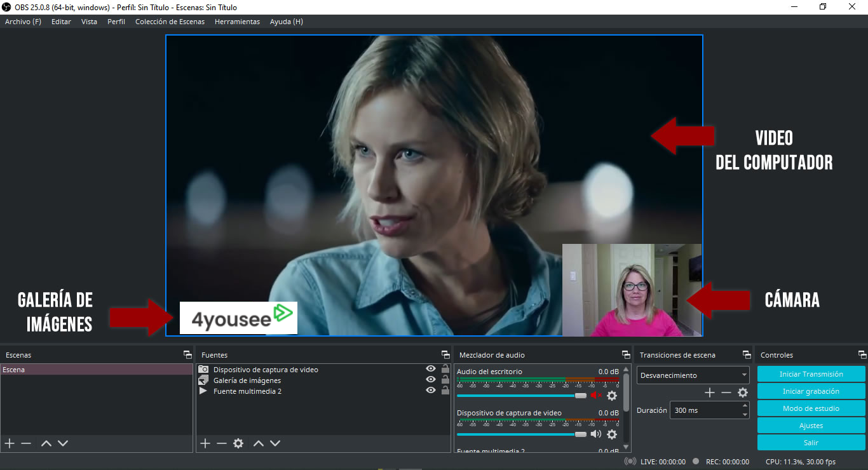Add a scene transition with plus
Screen dimensions: 868x470
[710, 393]
